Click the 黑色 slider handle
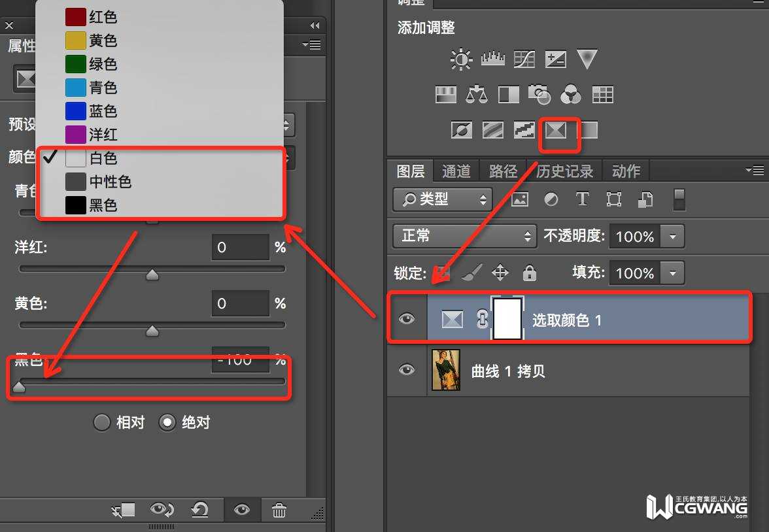Viewport: 769px width, 532px height. 18,387
